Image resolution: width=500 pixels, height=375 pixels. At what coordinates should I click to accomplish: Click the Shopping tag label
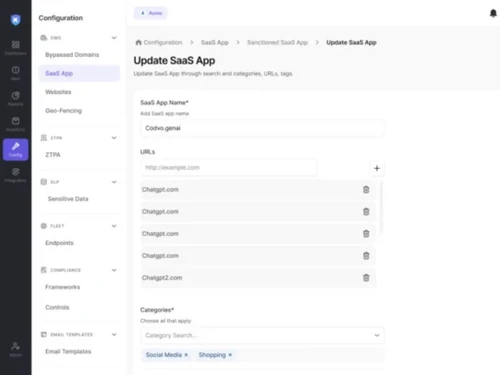coord(212,355)
